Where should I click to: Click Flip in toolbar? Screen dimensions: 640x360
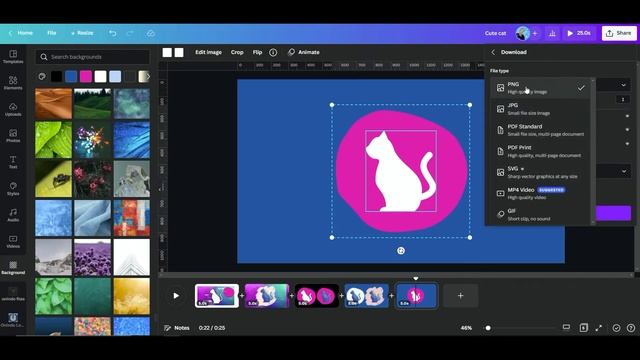coord(257,52)
